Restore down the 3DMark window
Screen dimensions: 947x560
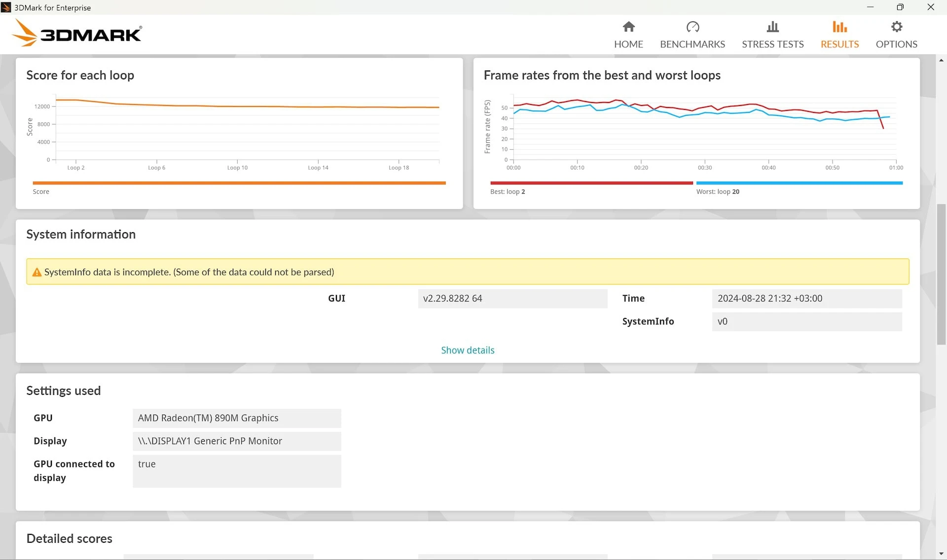coord(900,7)
